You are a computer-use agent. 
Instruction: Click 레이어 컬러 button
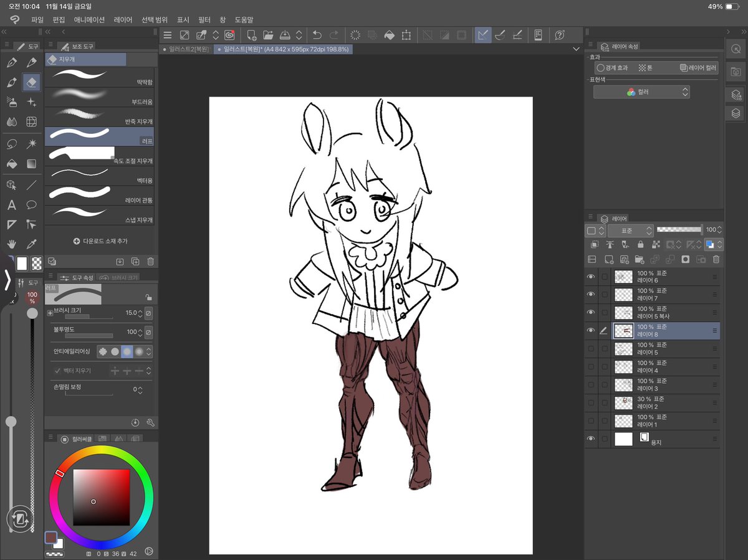pyautogui.click(x=698, y=68)
